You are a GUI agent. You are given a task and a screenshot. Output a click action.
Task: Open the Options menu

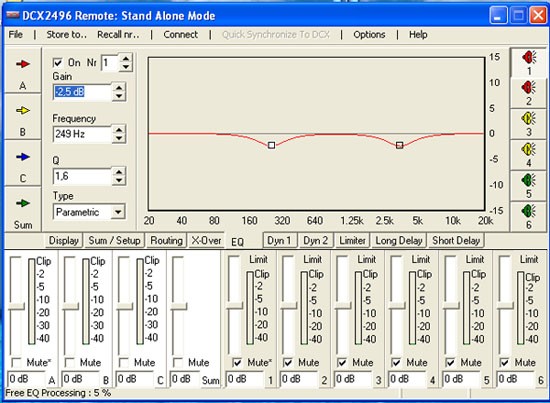click(x=369, y=34)
